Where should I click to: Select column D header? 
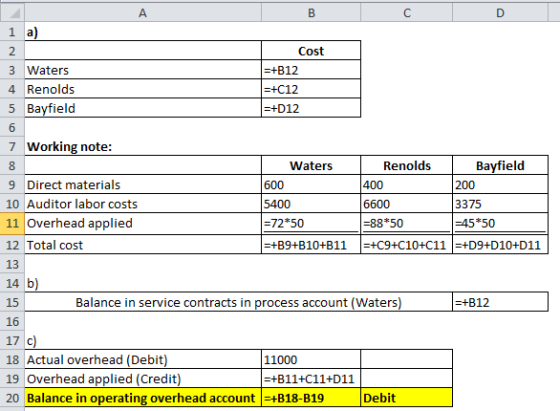pos(500,13)
